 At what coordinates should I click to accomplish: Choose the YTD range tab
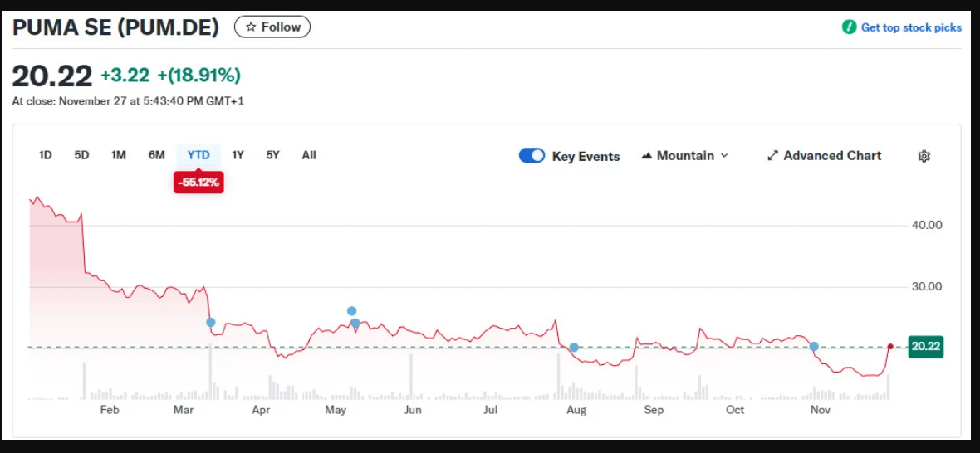198,155
